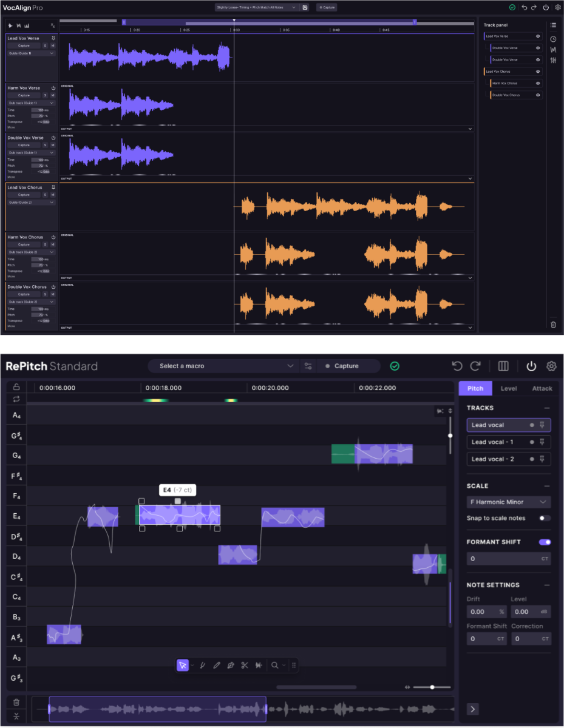Image resolution: width=564 pixels, height=728 pixels.
Task: Mute the Double Vox Verse track
Action: pyautogui.click(x=53, y=145)
